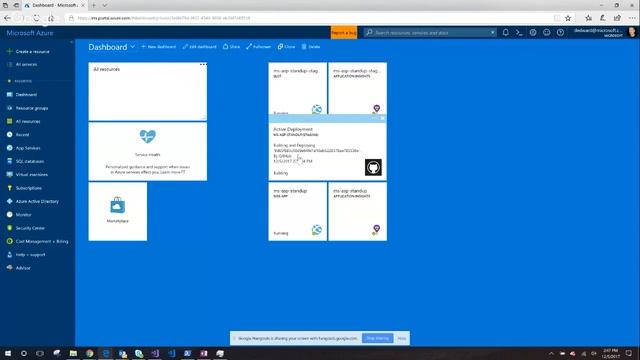The height and width of the screenshot is (360, 640).
Task: Open ms-asp-standup WEB APP tile
Action: point(298,211)
